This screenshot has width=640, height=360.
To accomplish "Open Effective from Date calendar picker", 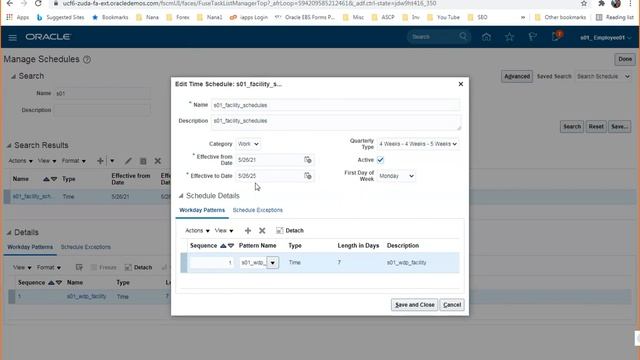I will coord(308,160).
